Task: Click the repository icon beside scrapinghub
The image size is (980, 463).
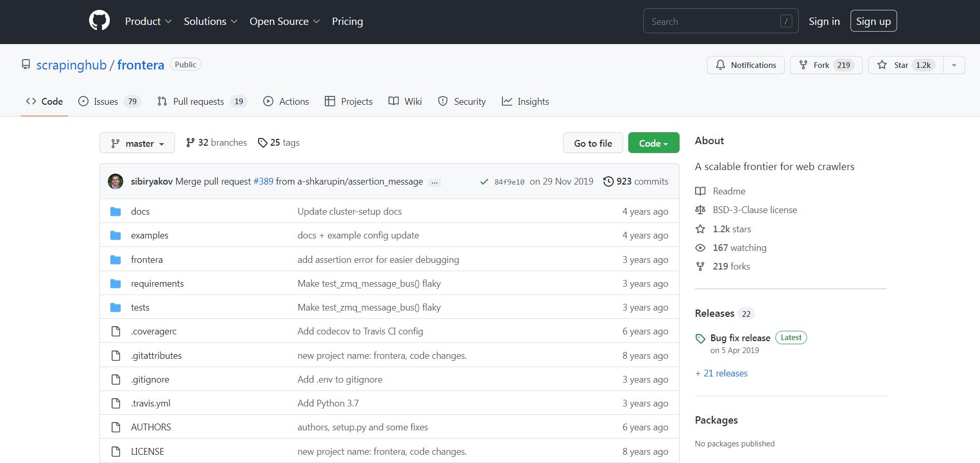Action: tap(26, 64)
